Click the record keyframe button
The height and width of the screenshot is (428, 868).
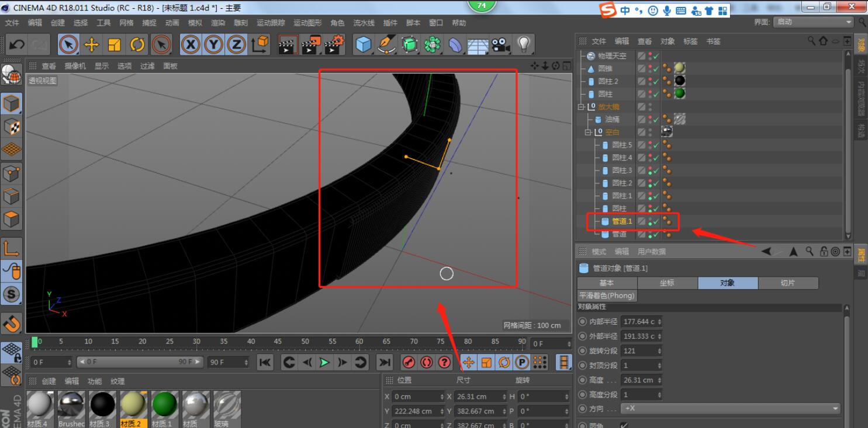409,363
